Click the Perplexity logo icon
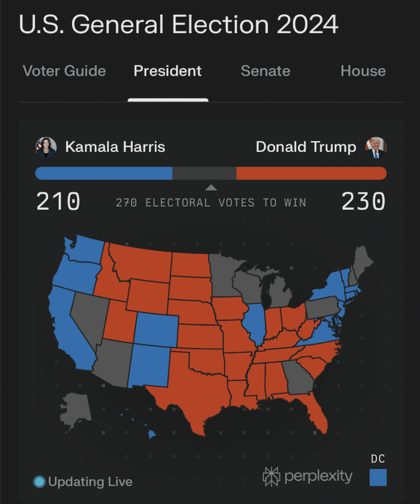The image size is (420, 504). [271, 477]
